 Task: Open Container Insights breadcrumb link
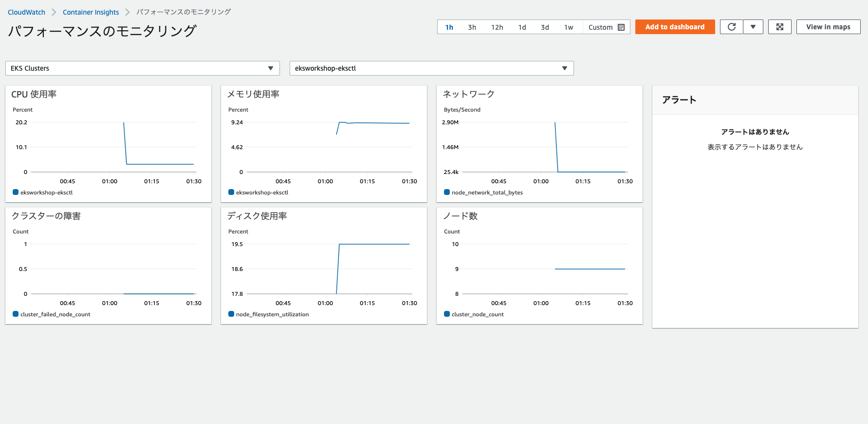tap(91, 12)
